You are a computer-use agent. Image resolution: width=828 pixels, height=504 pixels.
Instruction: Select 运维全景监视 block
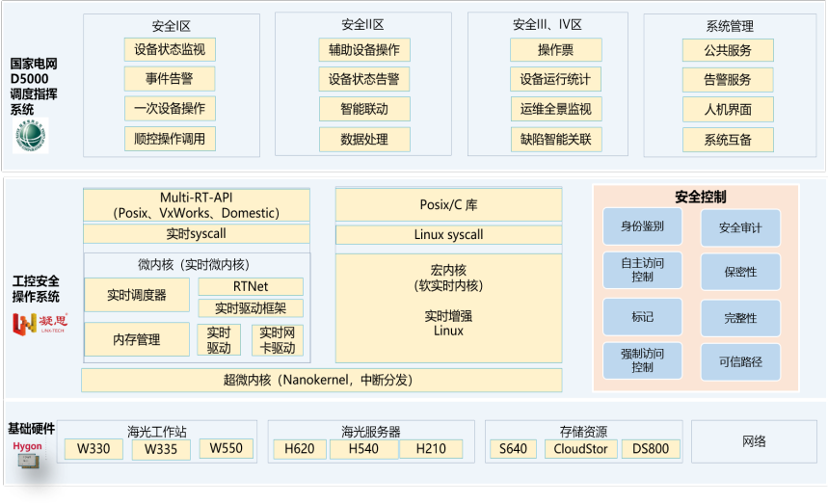(x=555, y=109)
